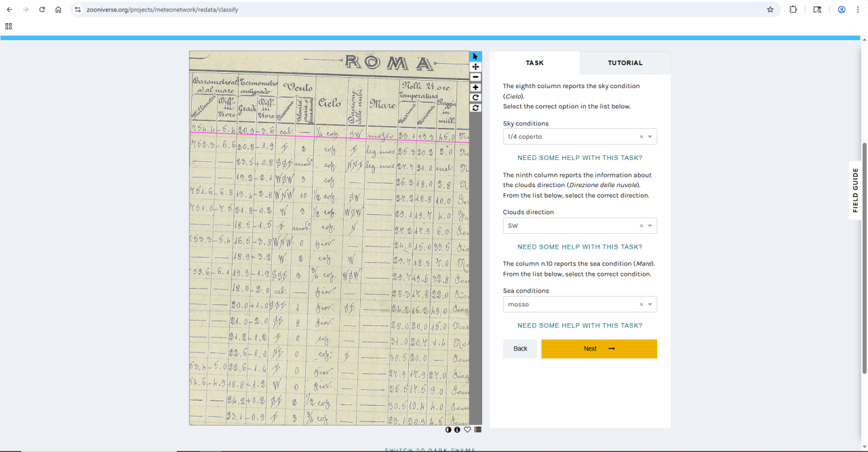868x452 pixels.
Task: Open the apps grid shortcut
Action: [x=8, y=26]
